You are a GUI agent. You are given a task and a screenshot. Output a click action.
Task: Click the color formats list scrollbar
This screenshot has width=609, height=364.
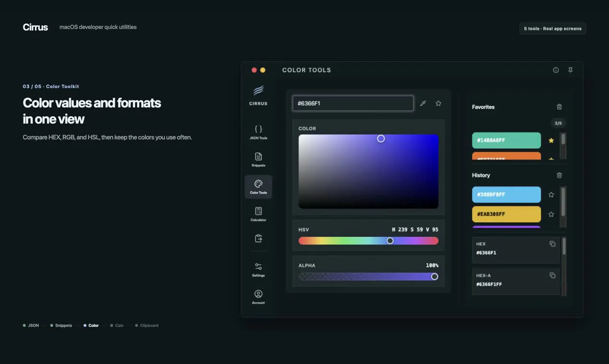[564, 246]
